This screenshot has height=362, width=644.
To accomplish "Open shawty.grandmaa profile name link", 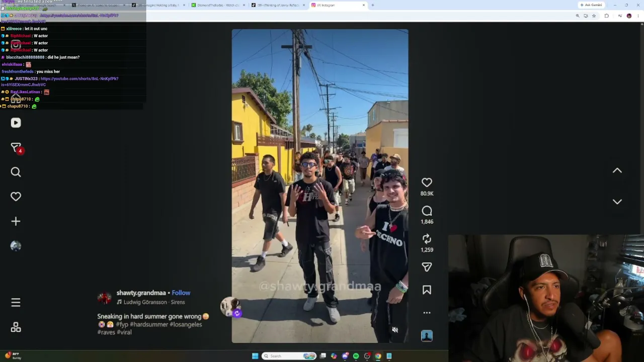I will [141, 293].
